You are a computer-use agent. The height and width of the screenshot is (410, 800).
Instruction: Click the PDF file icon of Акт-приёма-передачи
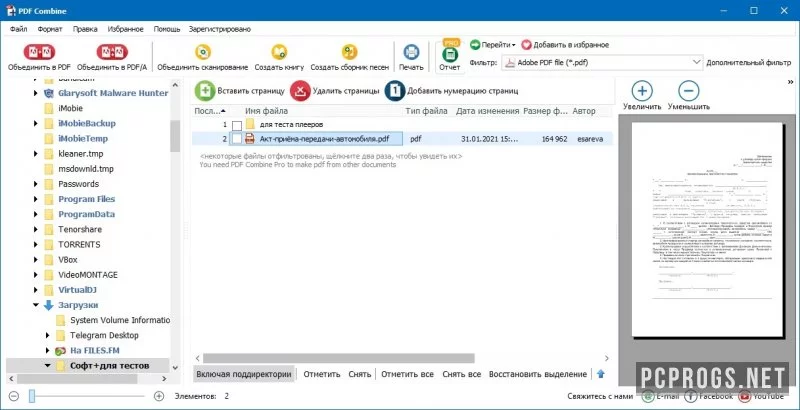click(250, 138)
